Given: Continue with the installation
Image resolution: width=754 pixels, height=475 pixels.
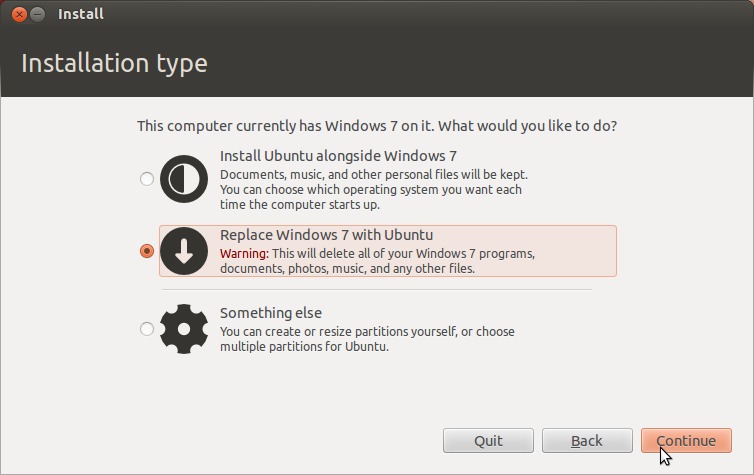Looking at the screenshot, I should tap(686, 440).
